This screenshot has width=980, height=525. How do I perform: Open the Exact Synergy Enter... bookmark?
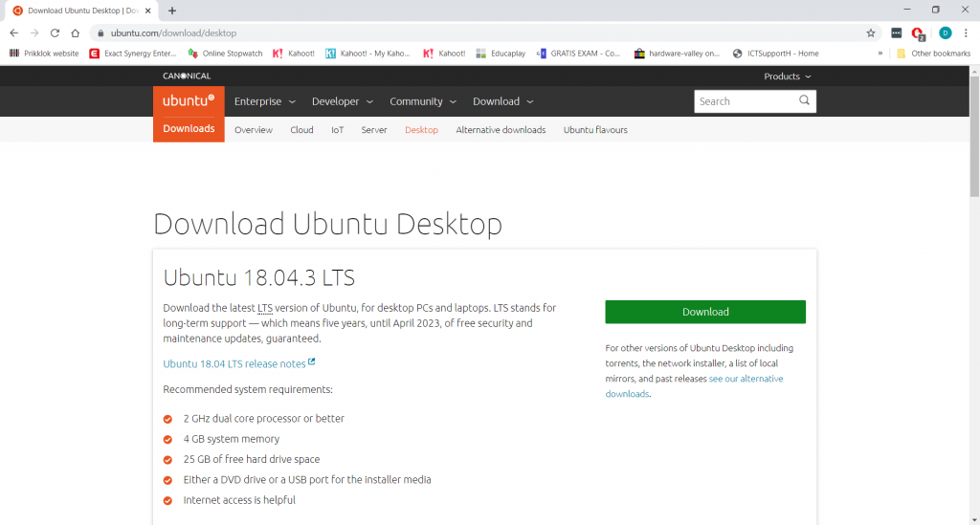133,54
